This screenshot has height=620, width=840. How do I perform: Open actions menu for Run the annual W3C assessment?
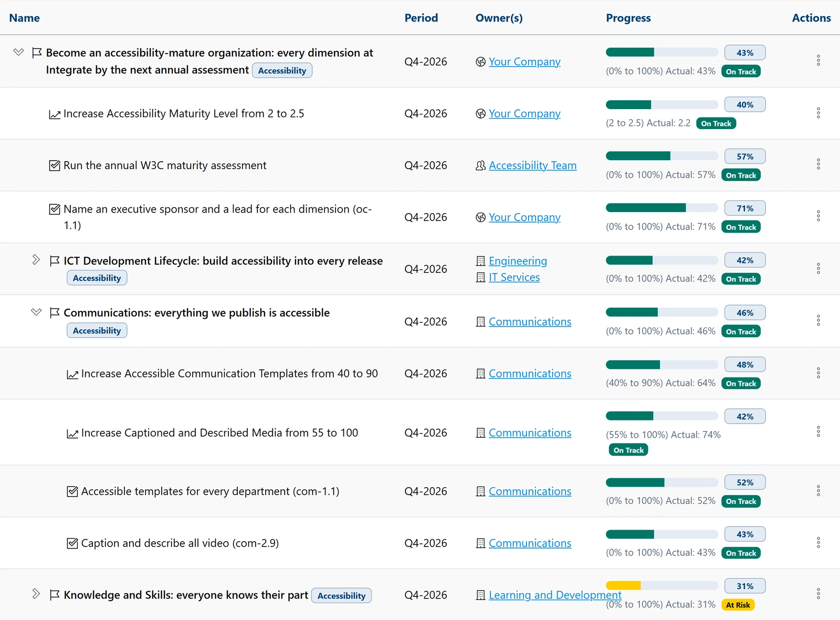(x=818, y=164)
